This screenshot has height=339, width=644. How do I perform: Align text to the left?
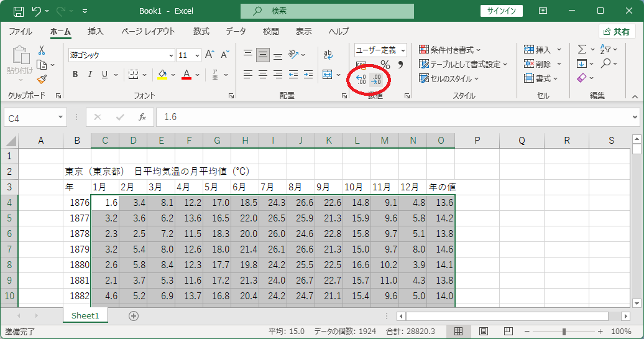247,75
